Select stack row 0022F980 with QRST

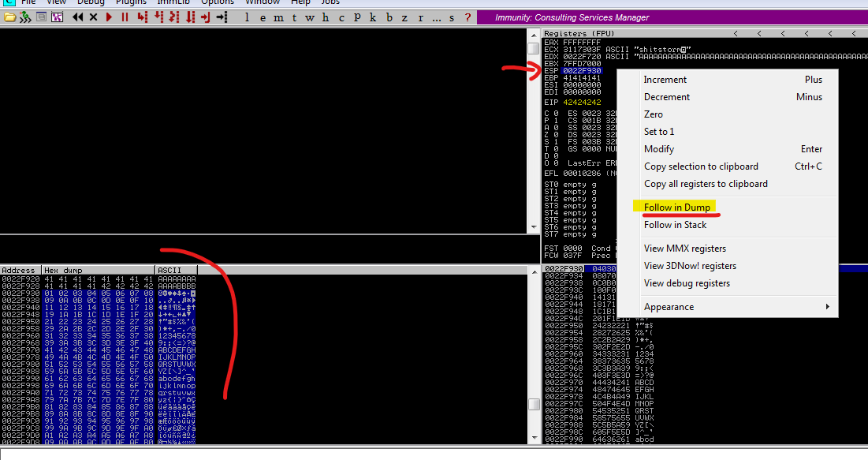click(x=599, y=411)
